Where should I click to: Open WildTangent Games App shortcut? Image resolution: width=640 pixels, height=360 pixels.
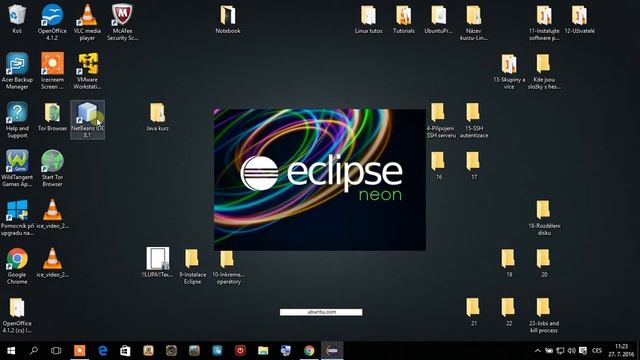coord(17,169)
